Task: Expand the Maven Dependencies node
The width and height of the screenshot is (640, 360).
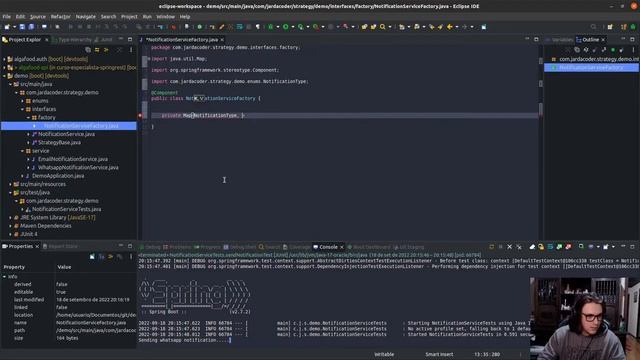Action: [x=11, y=226]
